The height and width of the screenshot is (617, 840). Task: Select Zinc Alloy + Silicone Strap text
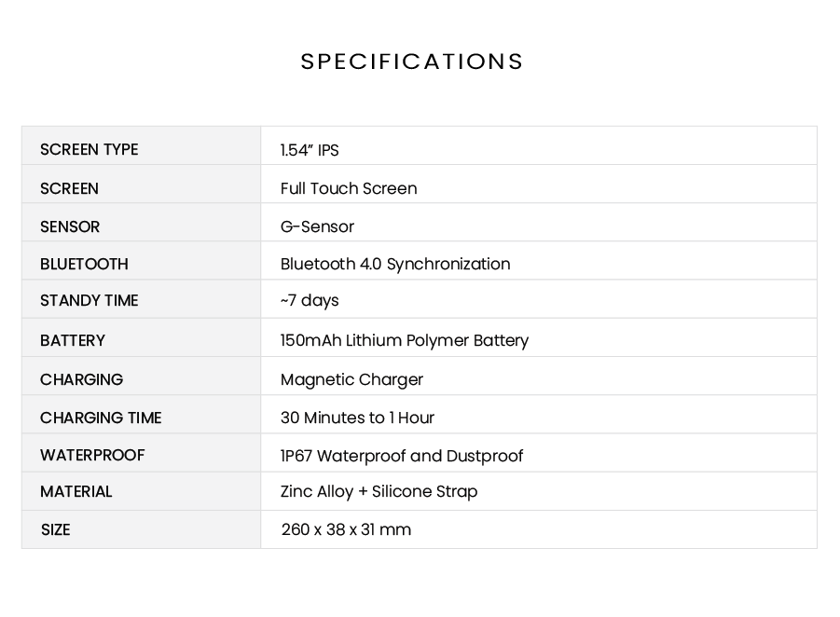tap(379, 491)
